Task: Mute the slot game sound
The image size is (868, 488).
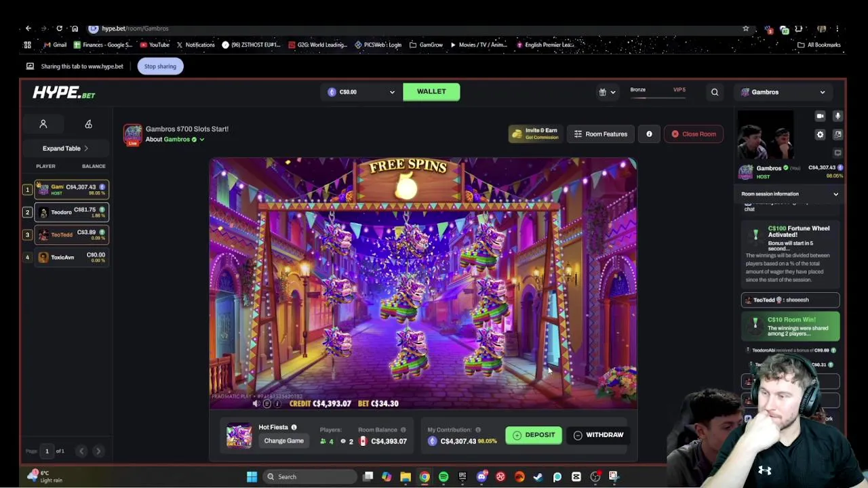Action: click(256, 404)
